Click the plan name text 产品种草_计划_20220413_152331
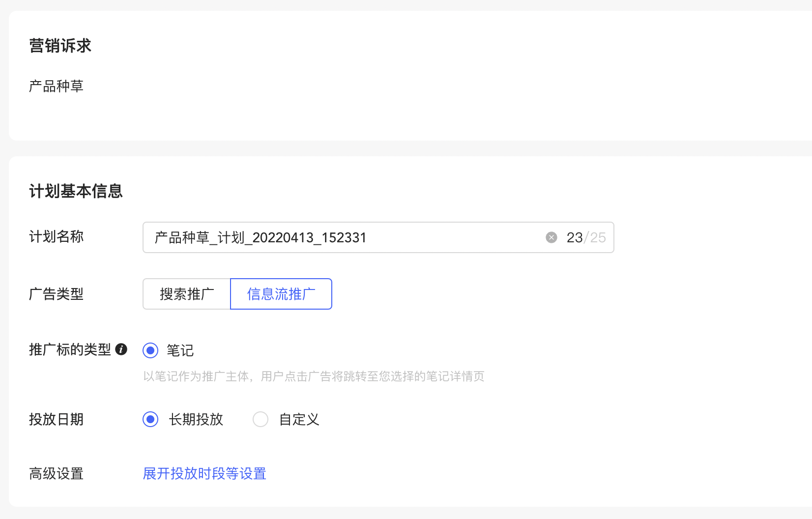The height and width of the screenshot is (519, 812). (x=259, y=237)
